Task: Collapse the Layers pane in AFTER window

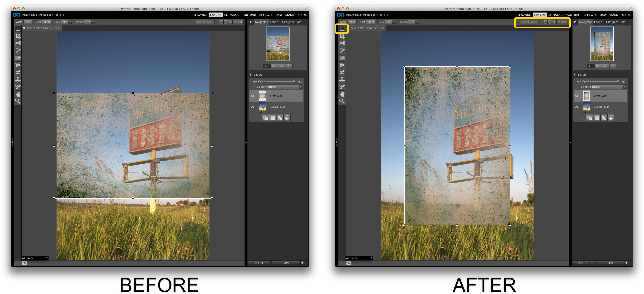Action: click(574, 75)
